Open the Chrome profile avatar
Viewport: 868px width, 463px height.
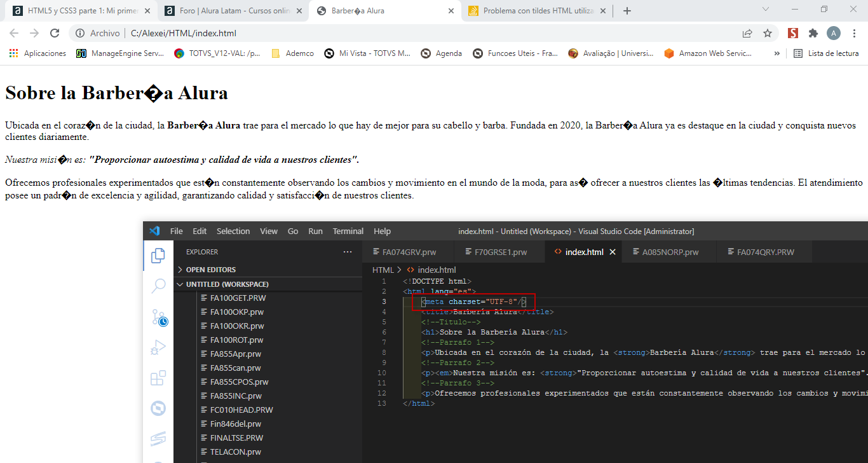[x=834, y=33]
